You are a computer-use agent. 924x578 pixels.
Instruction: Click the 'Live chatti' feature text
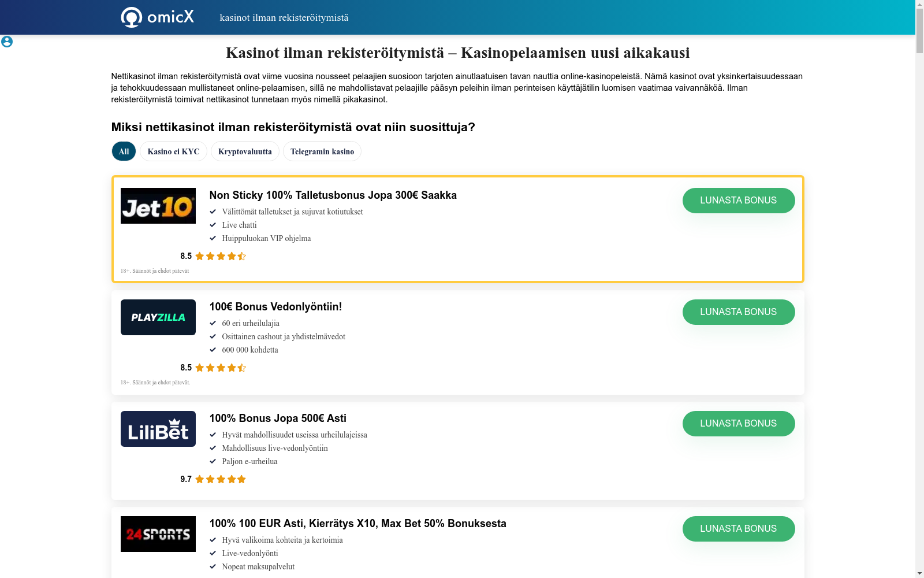click(240, 225)
